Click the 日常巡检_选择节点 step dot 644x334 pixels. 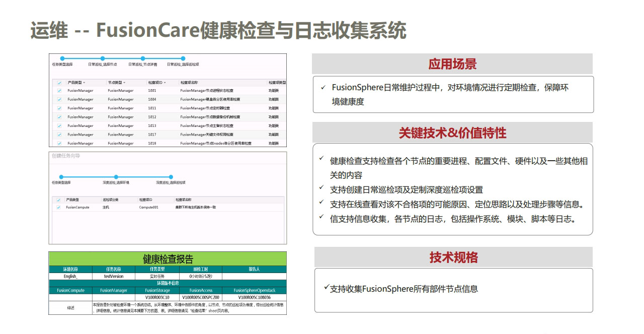103,58
